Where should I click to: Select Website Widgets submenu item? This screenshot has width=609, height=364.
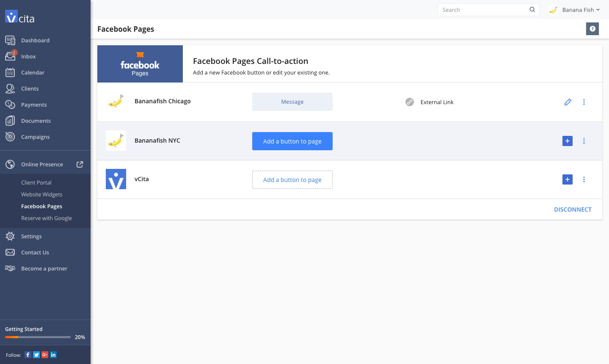(x=42, y=194)
